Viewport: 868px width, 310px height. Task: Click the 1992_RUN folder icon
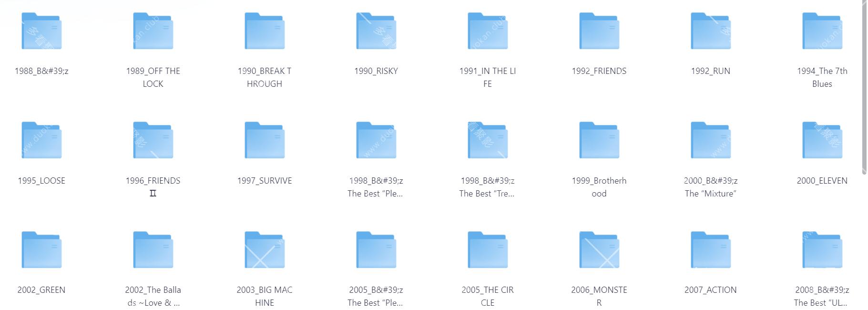pyautogui.click(x=711, y=31)
